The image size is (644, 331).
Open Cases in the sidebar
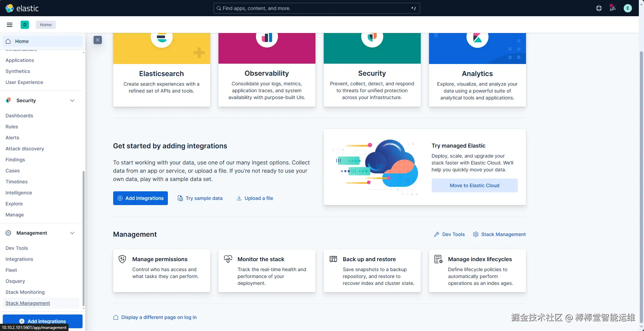(13, 171)
